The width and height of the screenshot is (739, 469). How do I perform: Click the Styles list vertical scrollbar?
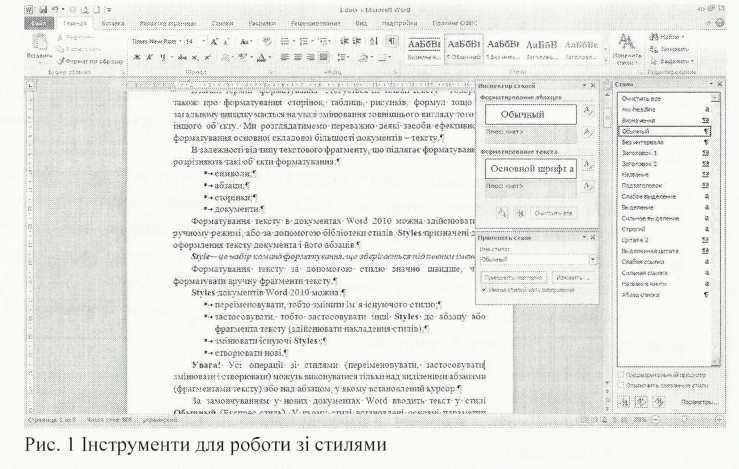pos(716,230)
